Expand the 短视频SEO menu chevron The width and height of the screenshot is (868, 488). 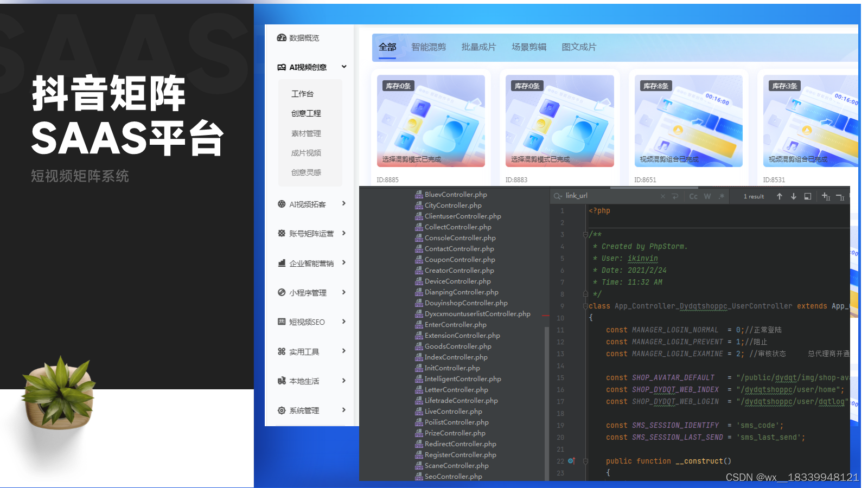point(344,322)
